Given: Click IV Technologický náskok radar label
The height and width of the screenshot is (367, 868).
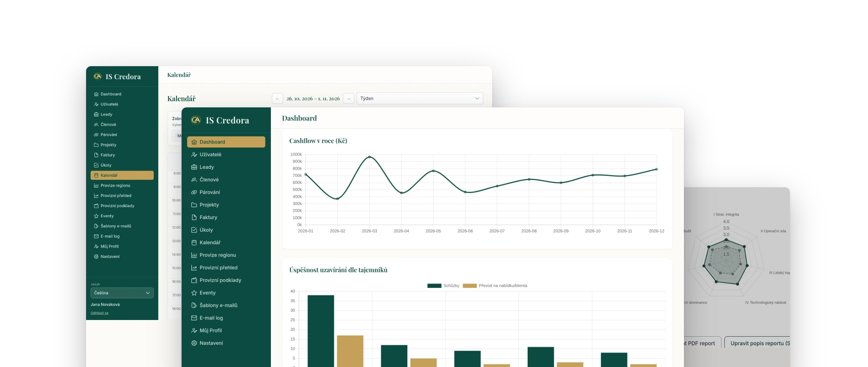Looking at the screenshot, I should click(x=766, y=303).
